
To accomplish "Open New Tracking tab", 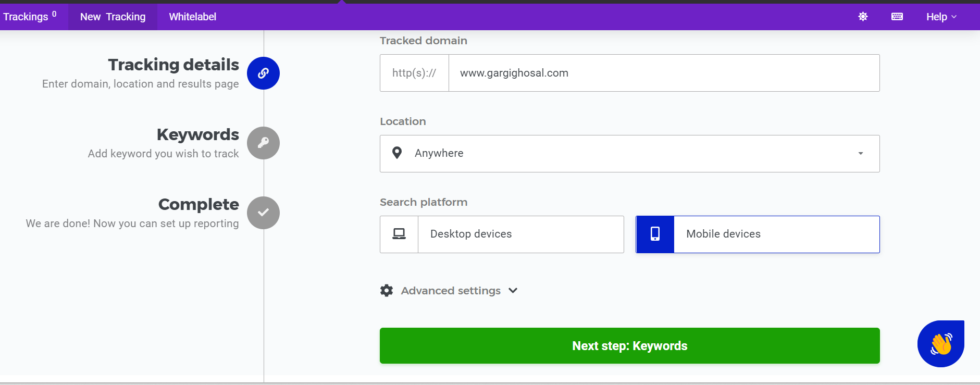I will coord(113,17).
